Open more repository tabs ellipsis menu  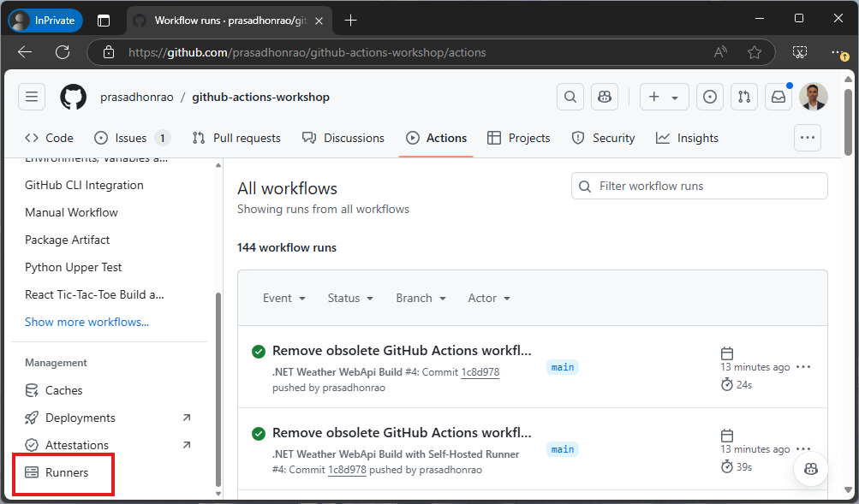[x=808, y=138]
